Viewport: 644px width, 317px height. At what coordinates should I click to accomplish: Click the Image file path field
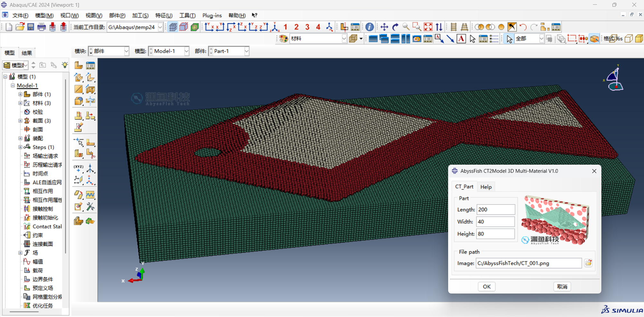click(x=529, y=263)
